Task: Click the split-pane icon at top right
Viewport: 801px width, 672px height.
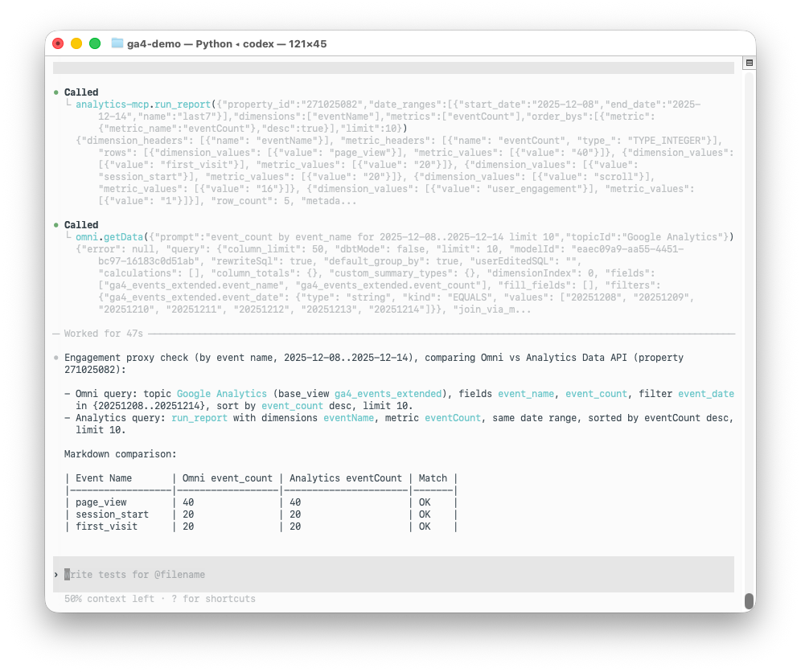Action: [750, 62]
